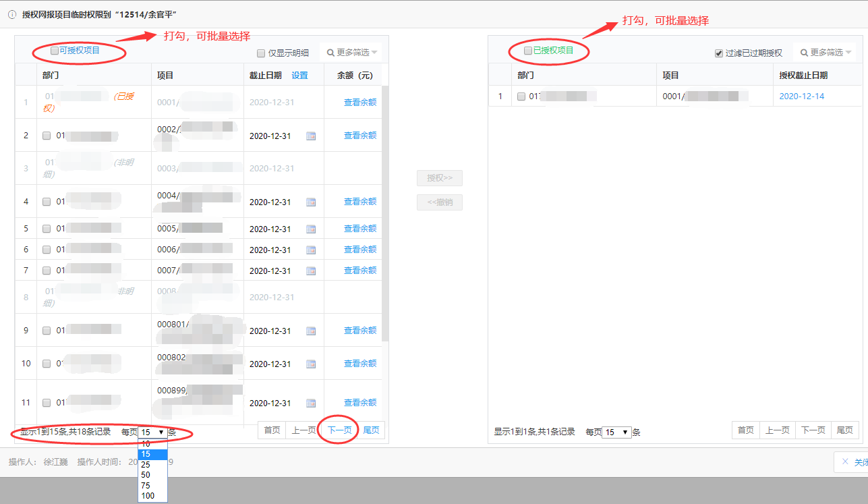Open calendar icon for row 2 deadline
Image resolution: width=868 pixels, height=504 pixels.
tap(311, 136)
